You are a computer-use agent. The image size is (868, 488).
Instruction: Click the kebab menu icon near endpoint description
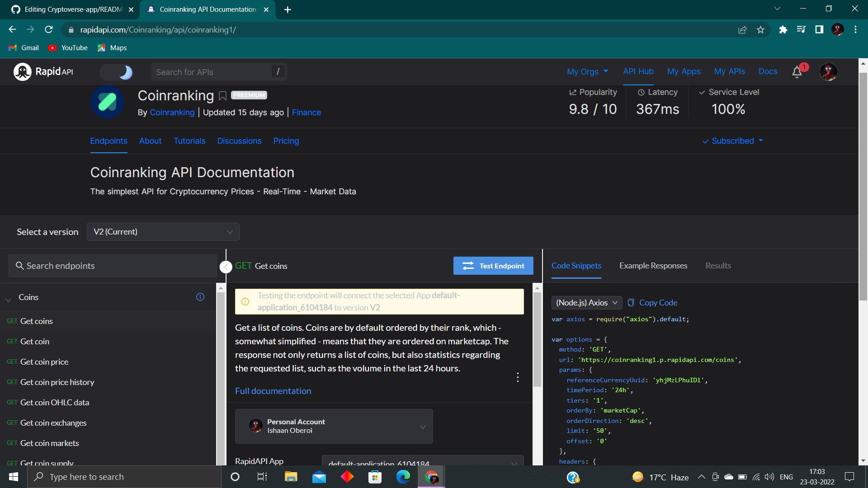pos(518,377)
